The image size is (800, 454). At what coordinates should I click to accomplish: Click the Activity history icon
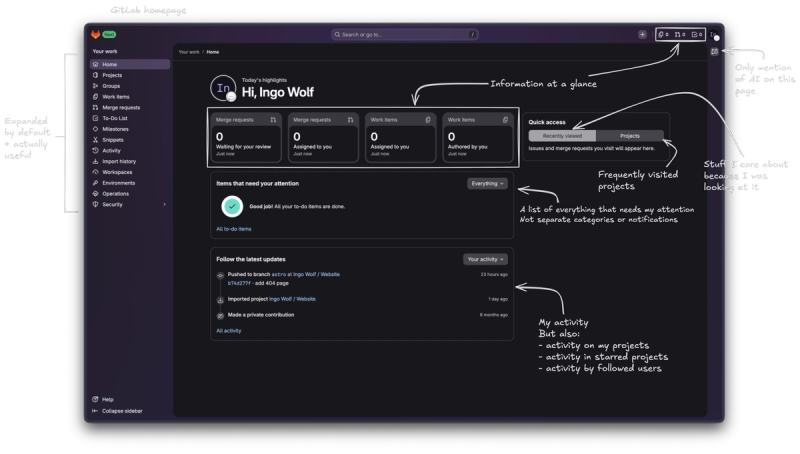point(95,150)
